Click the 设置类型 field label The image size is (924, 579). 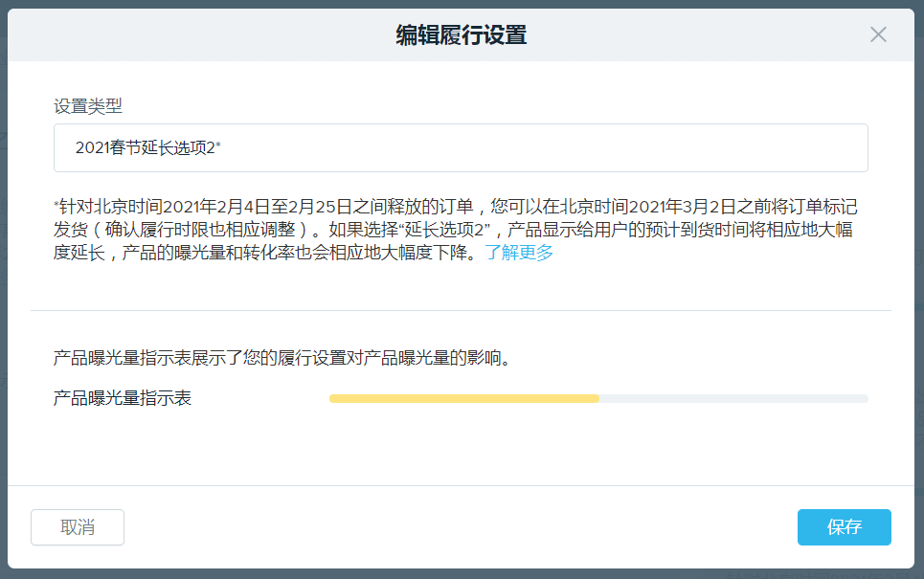(78, 105)
